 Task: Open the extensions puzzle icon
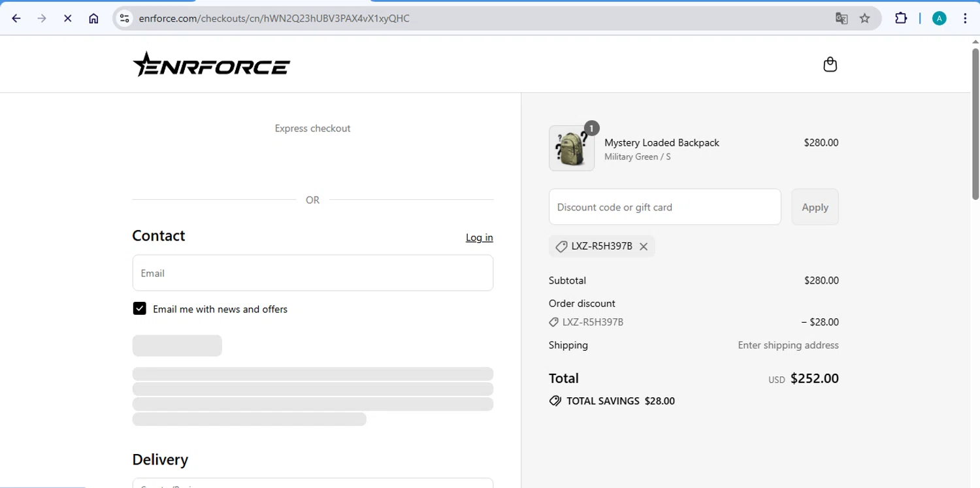901,18
